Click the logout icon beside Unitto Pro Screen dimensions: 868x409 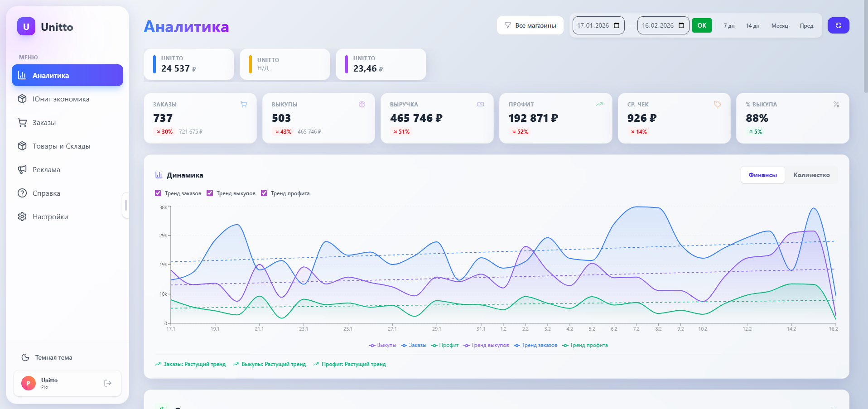click(108, 383)
